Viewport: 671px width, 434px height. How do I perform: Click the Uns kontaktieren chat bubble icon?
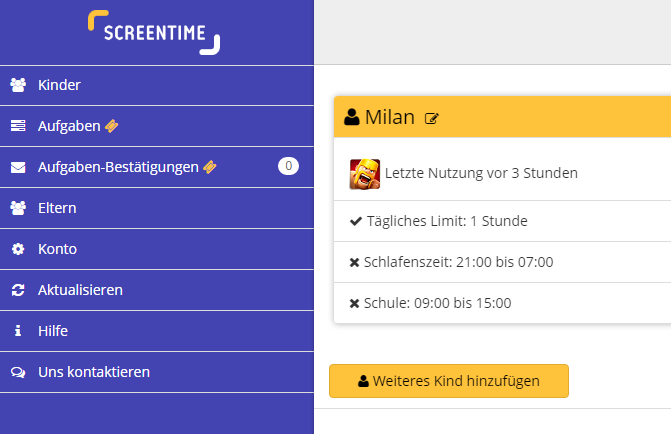click(x=18, y=372)
